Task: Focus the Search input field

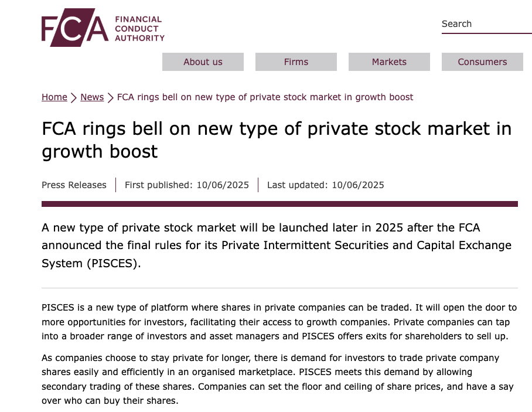Action: tap(486, 24)
